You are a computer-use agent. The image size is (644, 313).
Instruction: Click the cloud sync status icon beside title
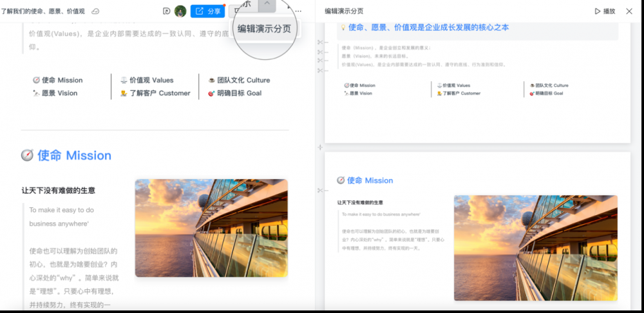pyautogui.click(x=95, y=11)
